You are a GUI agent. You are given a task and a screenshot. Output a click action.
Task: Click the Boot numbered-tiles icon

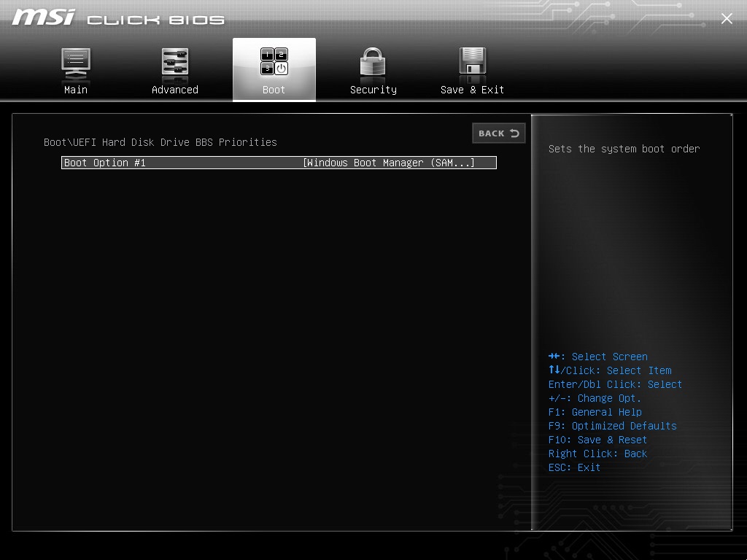tap(274, 63)
